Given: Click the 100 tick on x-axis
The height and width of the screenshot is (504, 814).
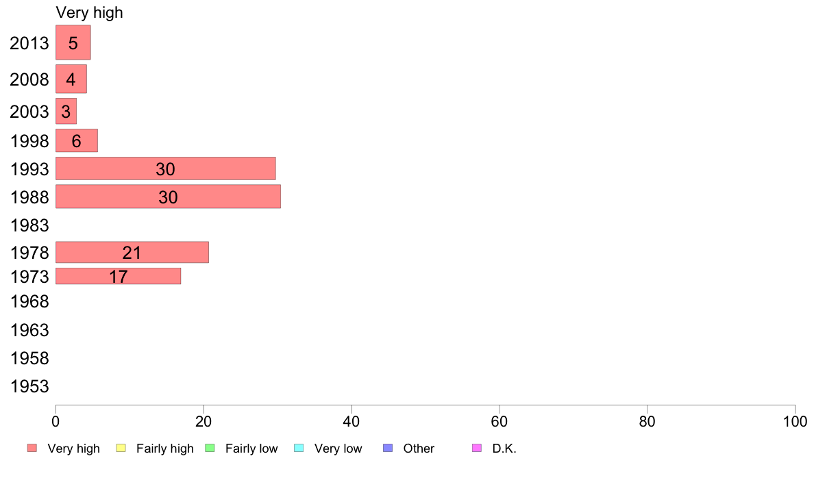Looking at the screenshot, I should click(795, 421).
